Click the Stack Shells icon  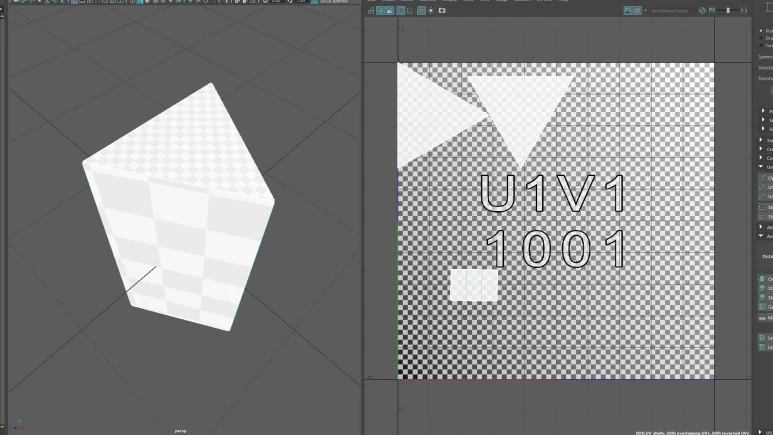pos(762,289)
